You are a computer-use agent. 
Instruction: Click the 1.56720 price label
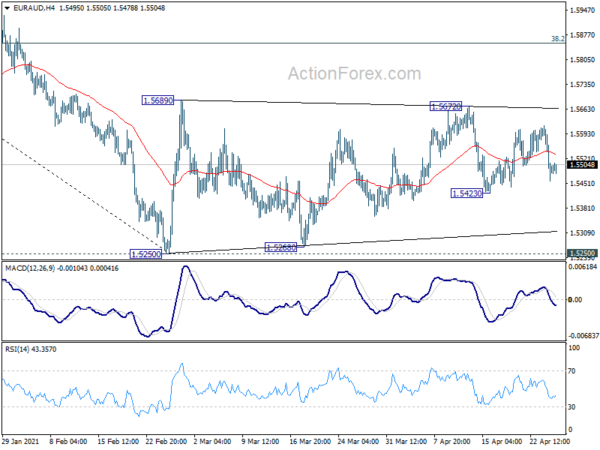[x=446, y=106]
